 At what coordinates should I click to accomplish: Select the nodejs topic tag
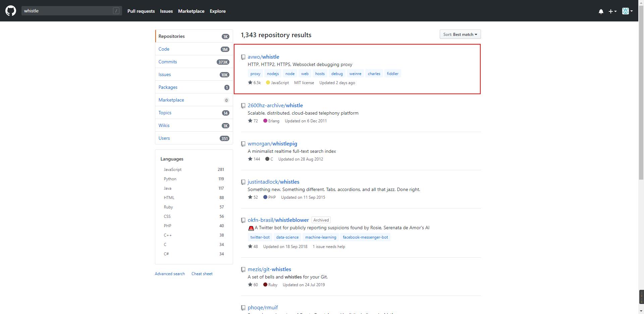(x=273, y=74)
